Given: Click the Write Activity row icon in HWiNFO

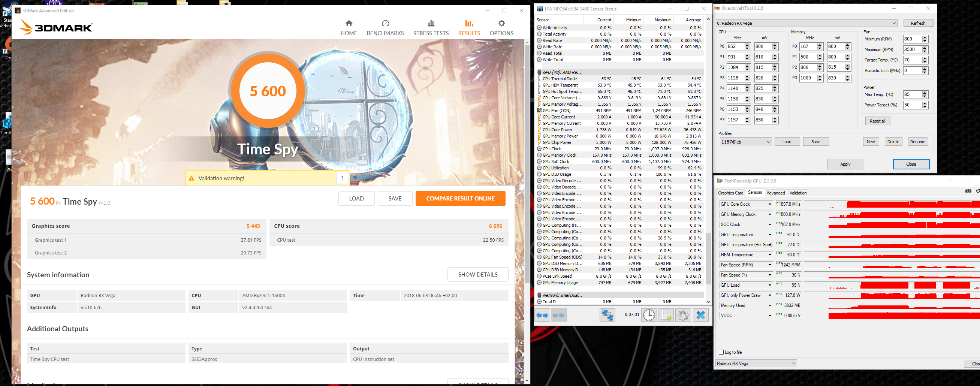Looking at the screenshot, I should click(x=539, y=28).
